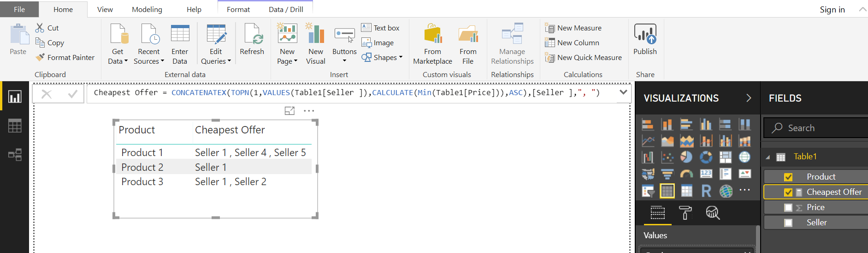868x253 pixels.
Task: Switch to Modeling ribbon tab
Action: point(147,9)
